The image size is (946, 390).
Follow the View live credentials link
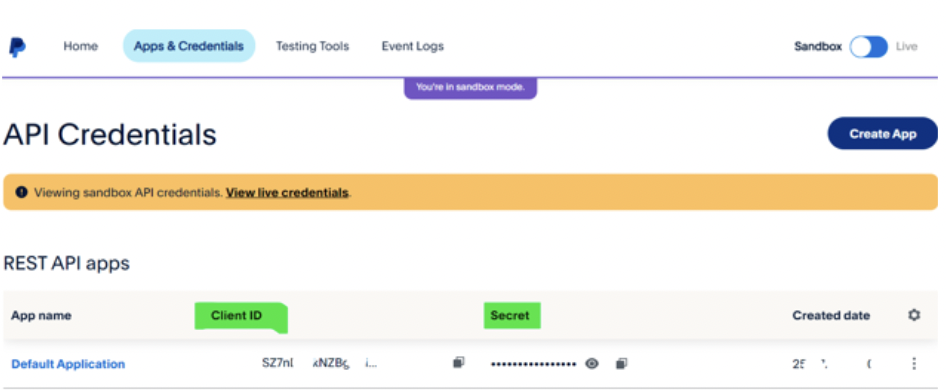[x=287, y=193]
